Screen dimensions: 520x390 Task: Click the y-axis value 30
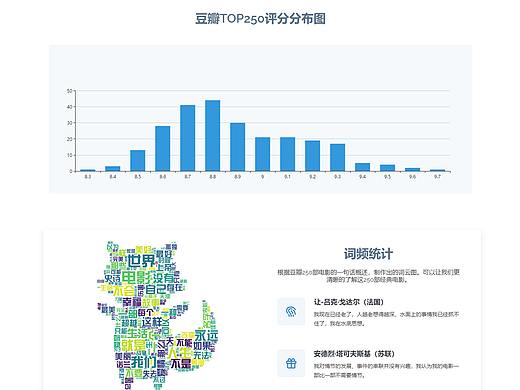point(69,123)
